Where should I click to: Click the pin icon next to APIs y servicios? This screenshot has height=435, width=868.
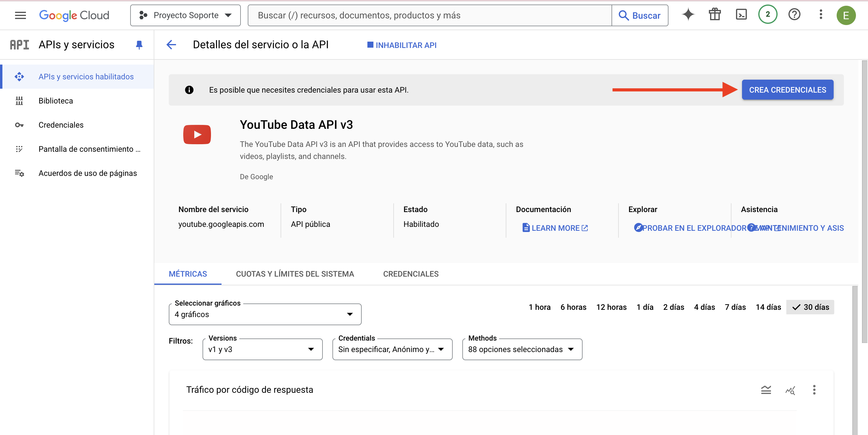click(139, 45)
